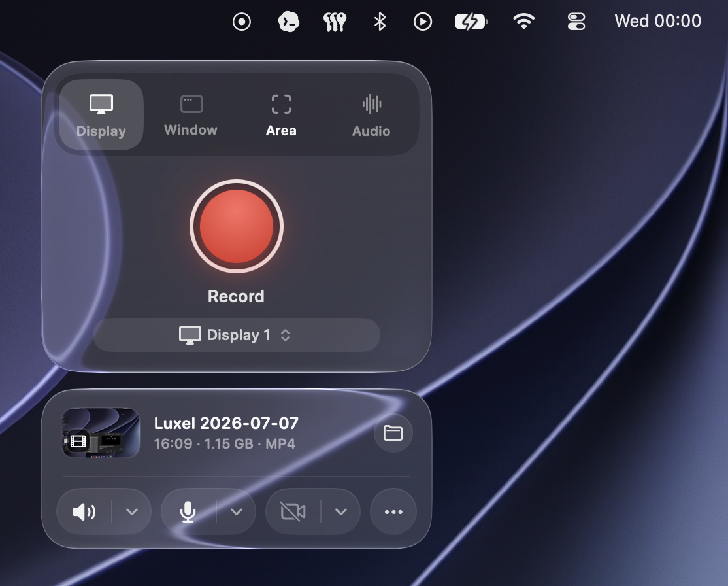Toggle camera overlay on
This screenshot has height=586, width=728.
(293, 511)
